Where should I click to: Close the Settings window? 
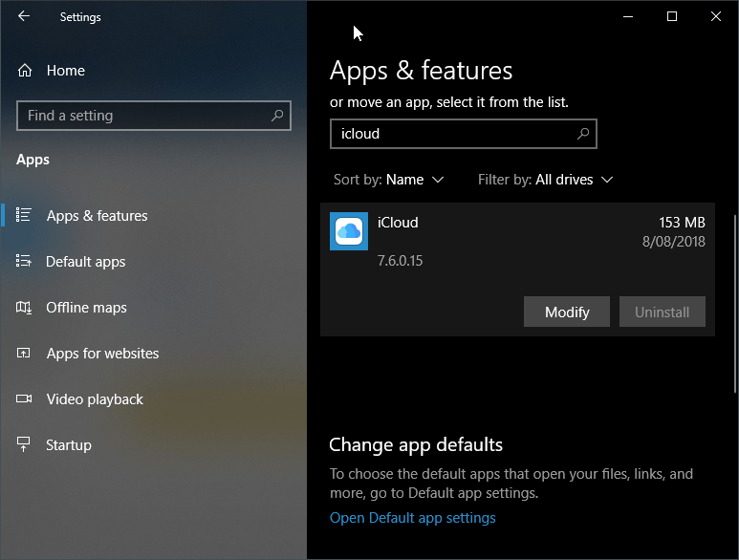715,16
